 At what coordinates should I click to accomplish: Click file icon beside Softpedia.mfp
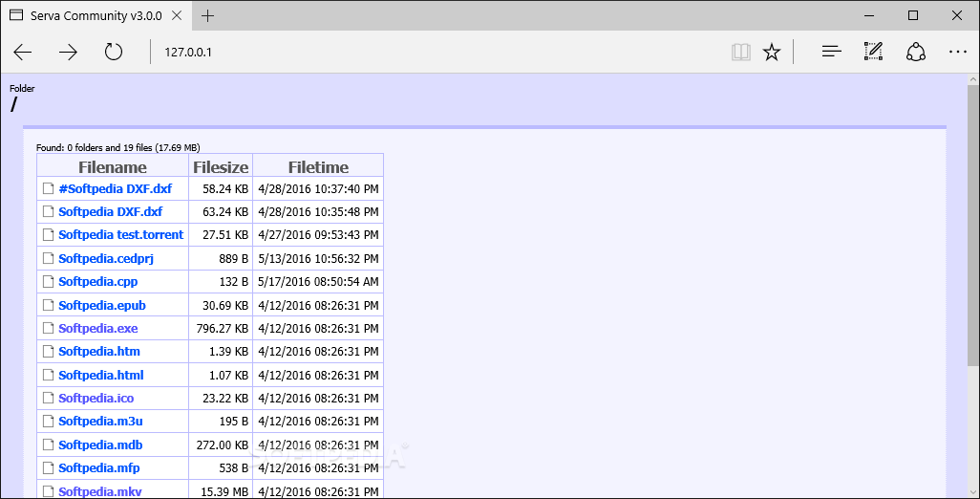tap(48, 467)
